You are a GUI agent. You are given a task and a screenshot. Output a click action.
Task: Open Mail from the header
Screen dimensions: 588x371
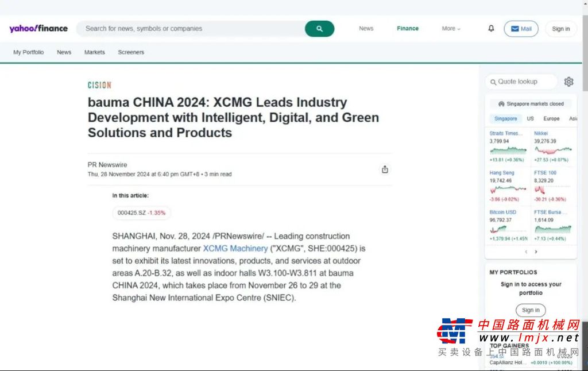point(521,29)
